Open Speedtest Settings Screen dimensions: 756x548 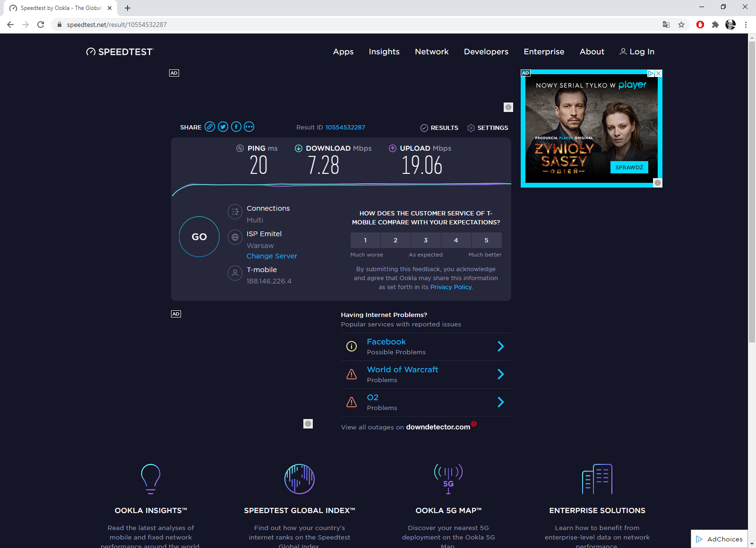pyautogui.click(x=488, y=128)
